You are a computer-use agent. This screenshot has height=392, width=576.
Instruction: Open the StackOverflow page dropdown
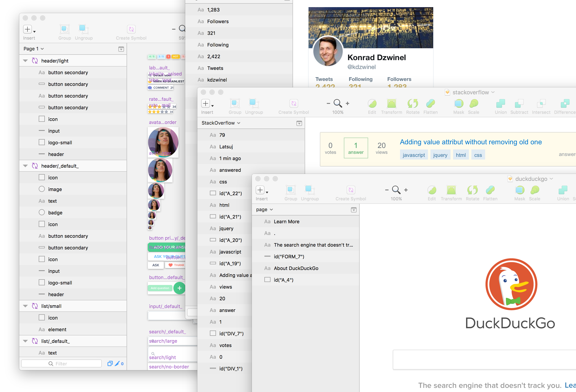(220, 123)
